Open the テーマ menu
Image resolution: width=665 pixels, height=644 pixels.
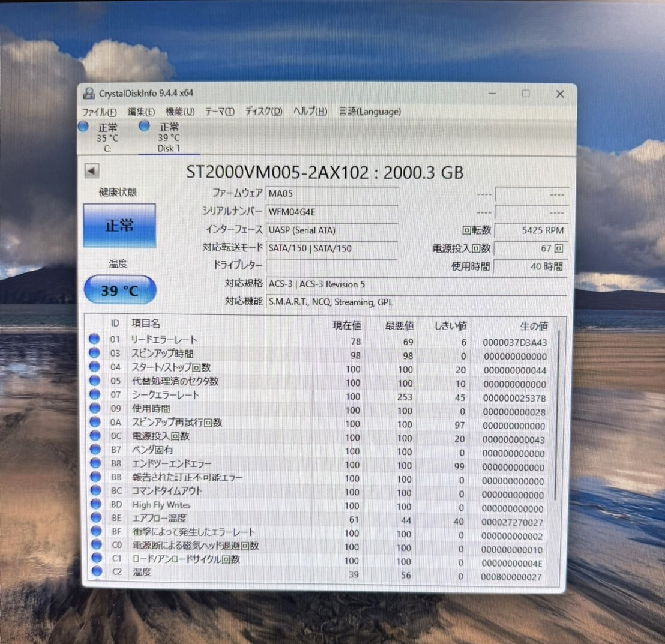click(x=218, y=112)
